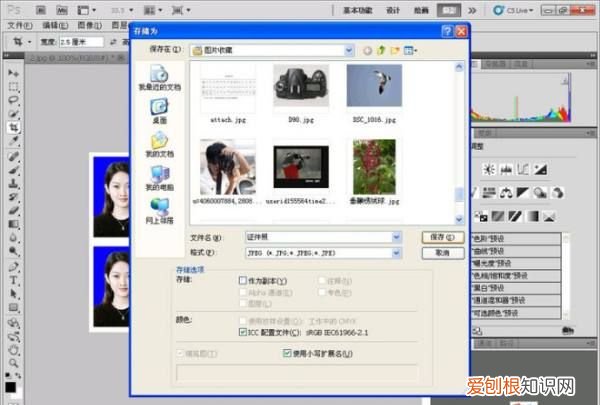Select the Horizontal Type tool
The image size is (600, 405).
pyautogui.click(x=13, y=281)
